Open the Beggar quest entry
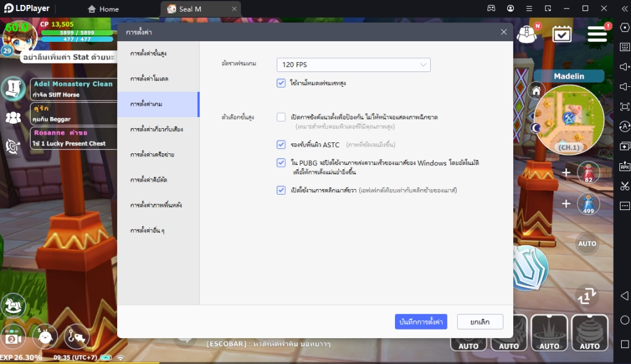 pos(74,113)
